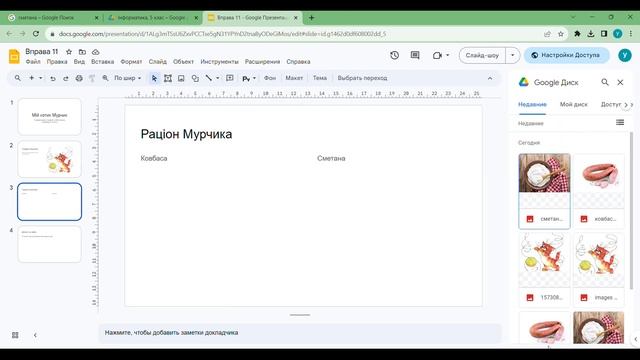Select the line tool

click(x=209, y=78)
